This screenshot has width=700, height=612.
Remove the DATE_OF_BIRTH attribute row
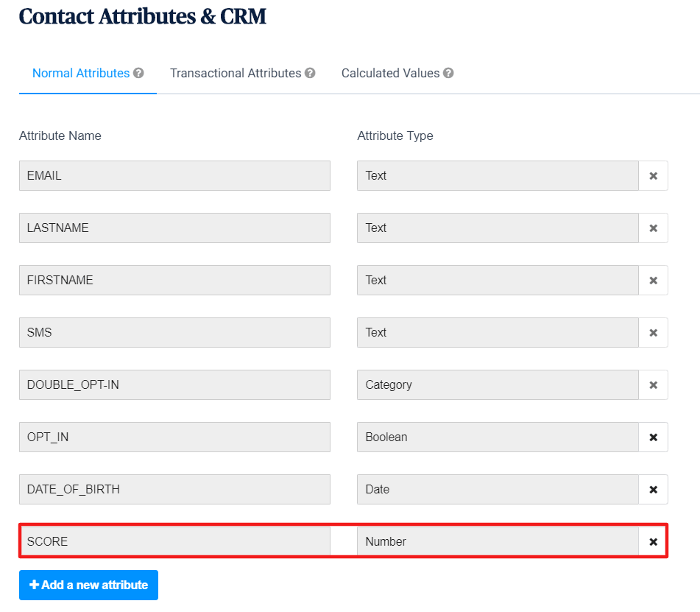pyautogui.click(x=653, y=490)
